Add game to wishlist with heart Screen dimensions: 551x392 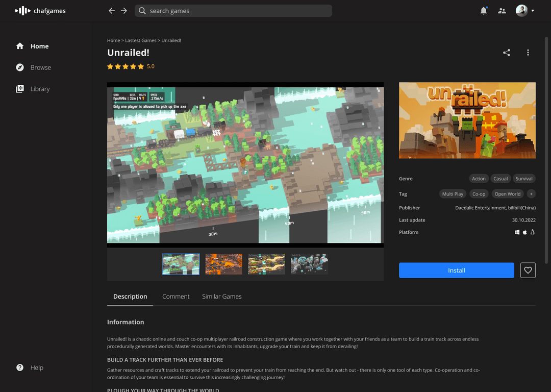tap(528, 271)
